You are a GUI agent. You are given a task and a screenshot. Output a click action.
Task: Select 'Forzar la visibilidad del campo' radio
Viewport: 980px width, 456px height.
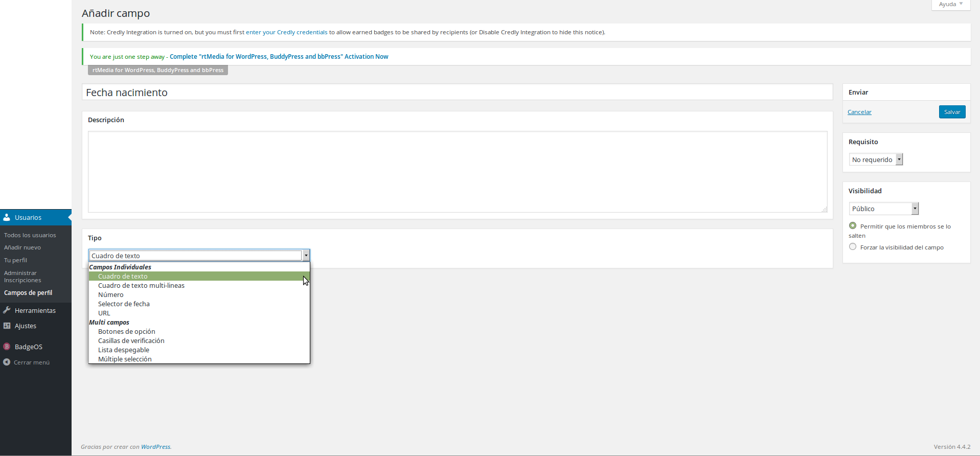click(853, 247)
